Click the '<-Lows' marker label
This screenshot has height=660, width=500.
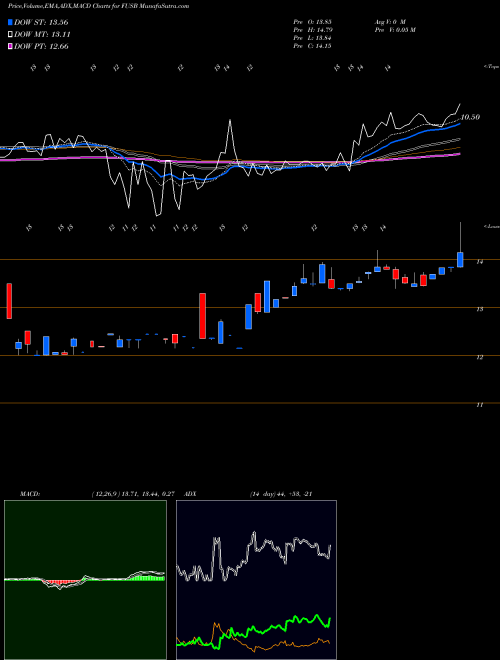(x=491, y=226)
